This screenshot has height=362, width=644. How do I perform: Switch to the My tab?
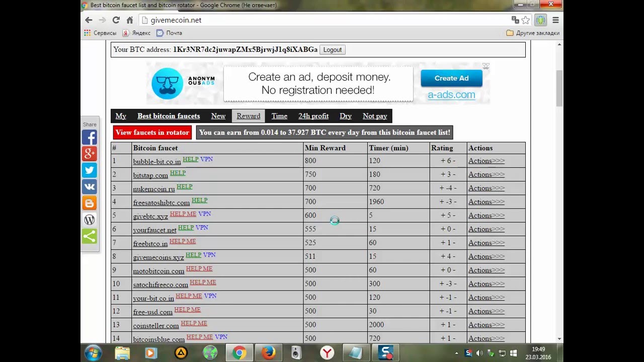coord(121,116)
